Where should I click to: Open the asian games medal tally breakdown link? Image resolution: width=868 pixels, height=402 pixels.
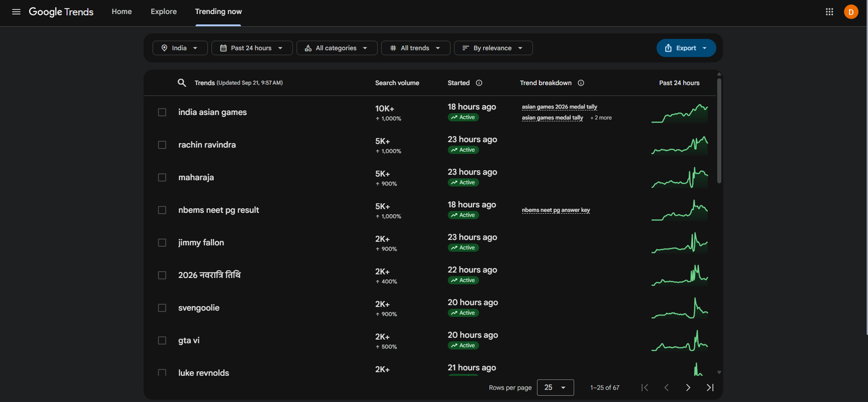[x=552, y=118]
